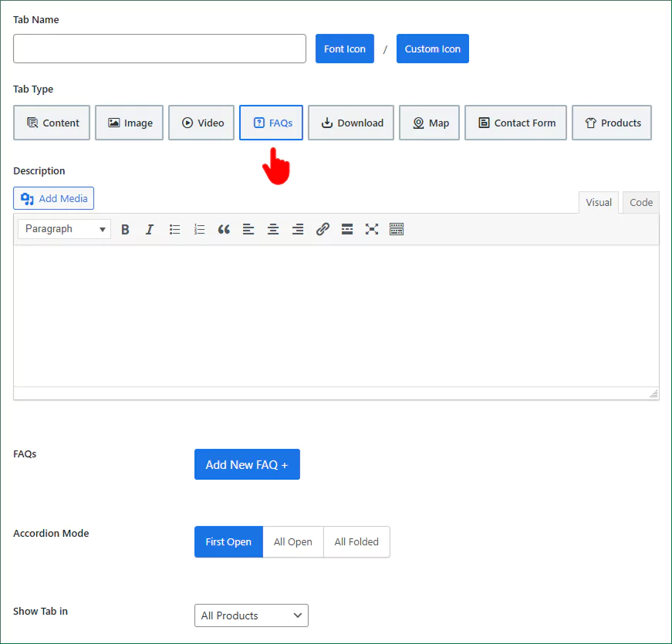The width and height of the screenshot is (672, 644).
Task: Switch editor to Visual tab
Action: click(x=599, y=203)
